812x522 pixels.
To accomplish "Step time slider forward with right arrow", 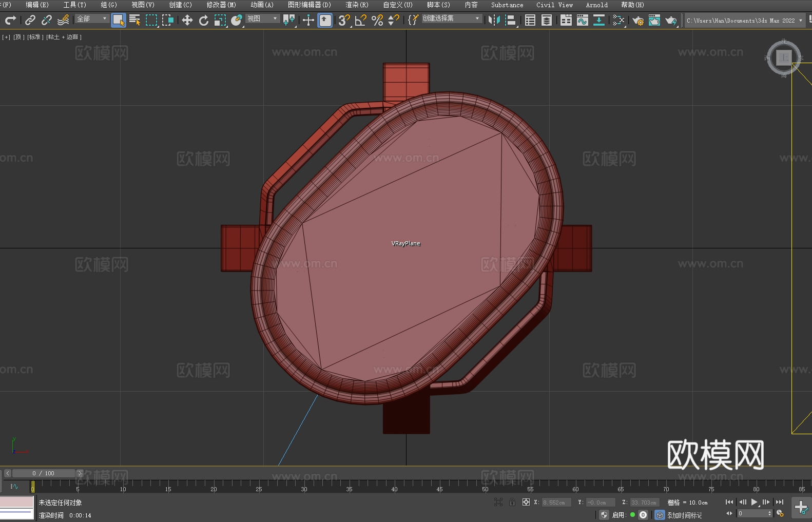I will click(80, 473).
